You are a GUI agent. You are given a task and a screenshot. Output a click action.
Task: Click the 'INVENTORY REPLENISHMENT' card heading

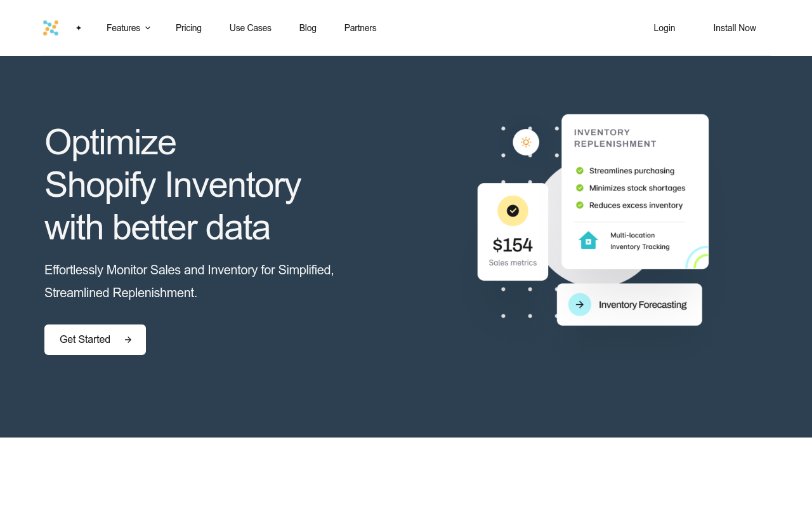[x=615, y=138]
